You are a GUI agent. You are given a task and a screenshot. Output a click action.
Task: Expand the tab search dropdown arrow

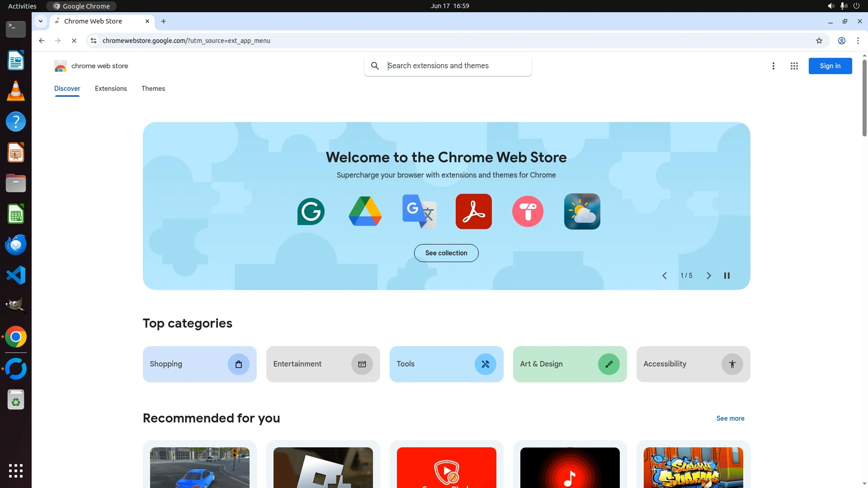coord(41,21)
